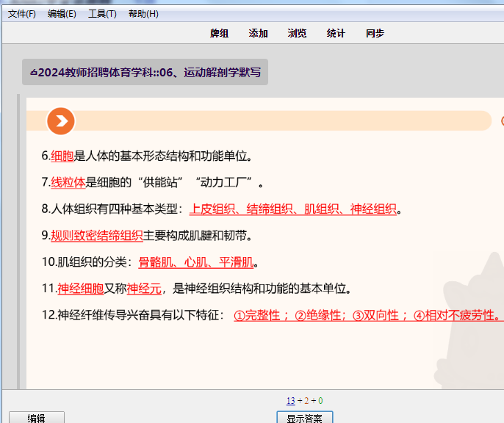The image size is (504, 423).
Task: Click red text 骨骼肌 in item 10
Action: point(156,262)
